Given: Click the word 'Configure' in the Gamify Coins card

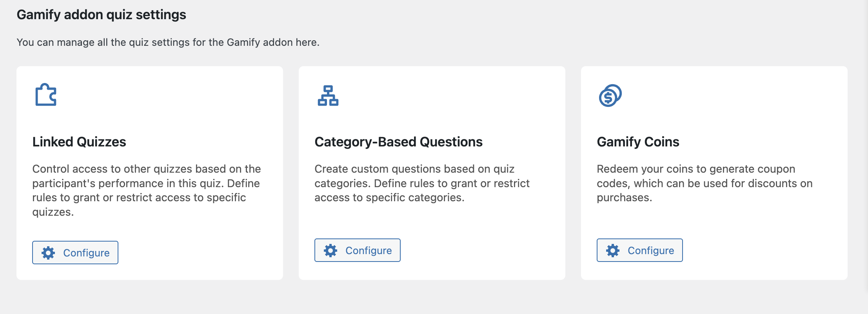Looking at the screenshot, I should pos(651,251).
